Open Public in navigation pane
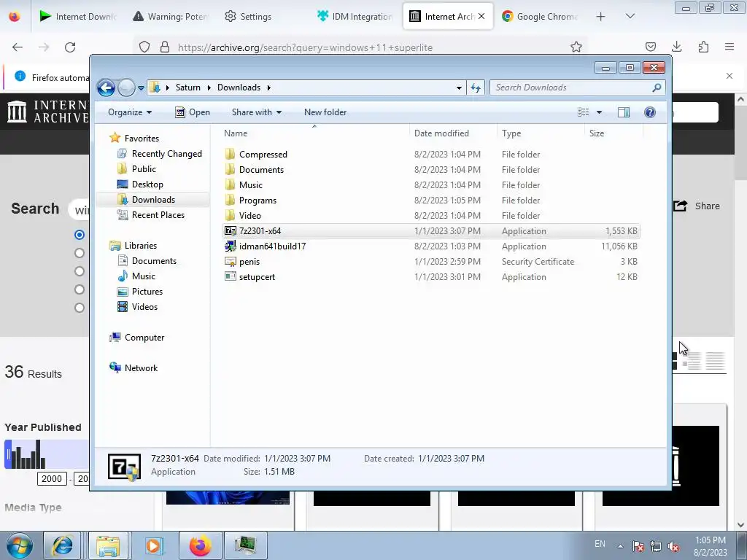Viewport: 747px width, 560px height. click(144, 169)
